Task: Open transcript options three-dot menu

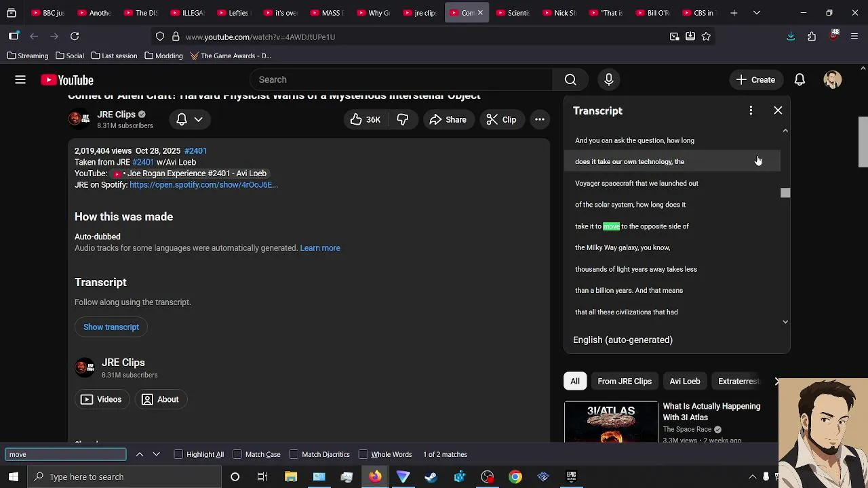Action: click(x=751, y=110)
